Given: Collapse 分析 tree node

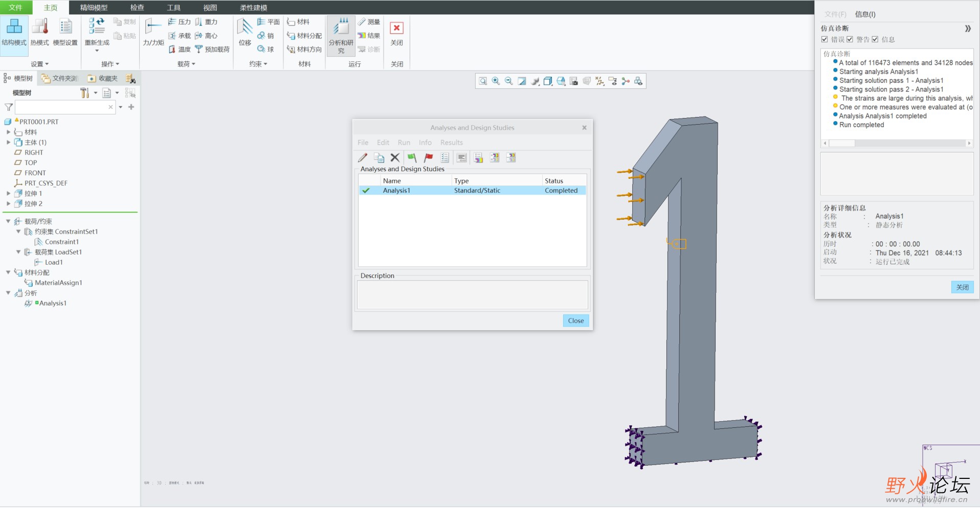Looking at the screenshot, I should pos(8,293).
